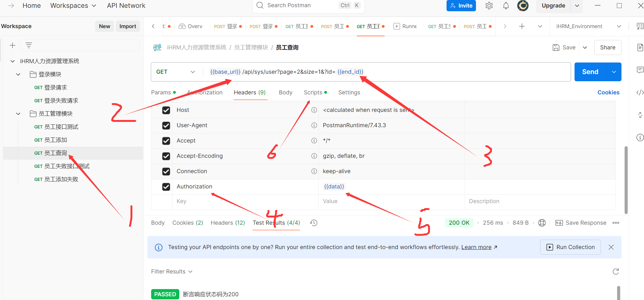Click the Run Collection button
This screenshot has height=300, width=644.
(570, 247)
